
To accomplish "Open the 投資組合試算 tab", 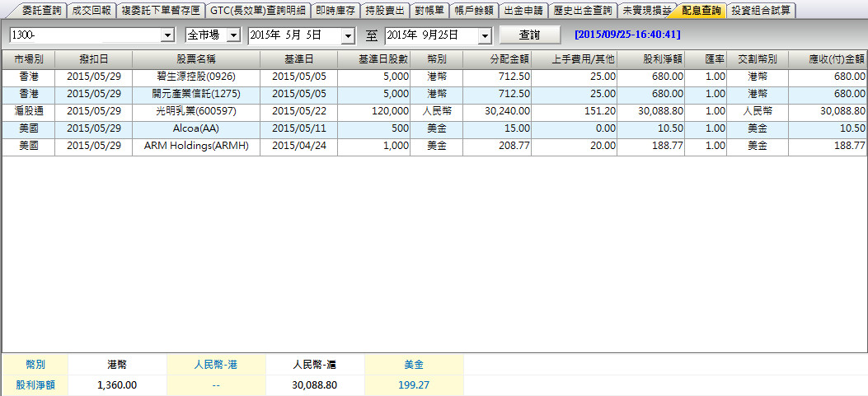I will [x=761, y=11].
